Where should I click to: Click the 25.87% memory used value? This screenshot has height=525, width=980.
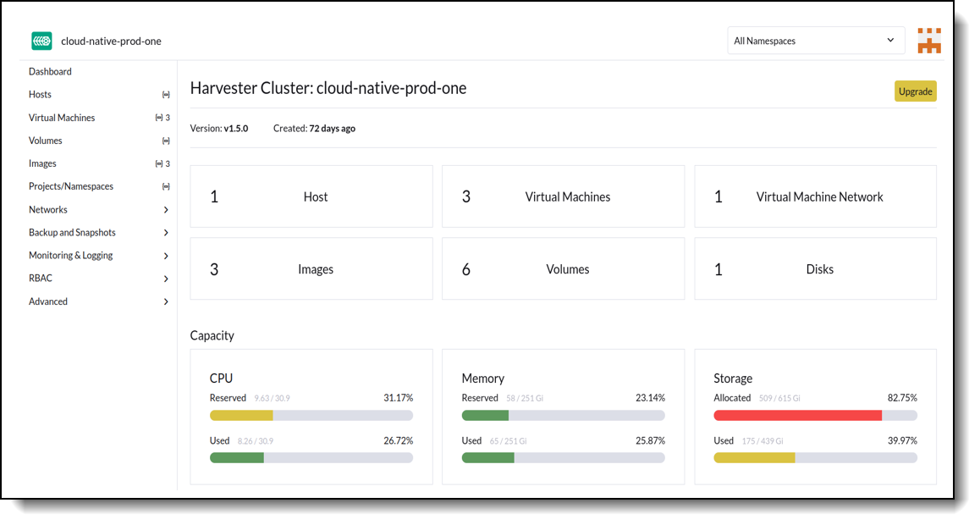(650, 440)
